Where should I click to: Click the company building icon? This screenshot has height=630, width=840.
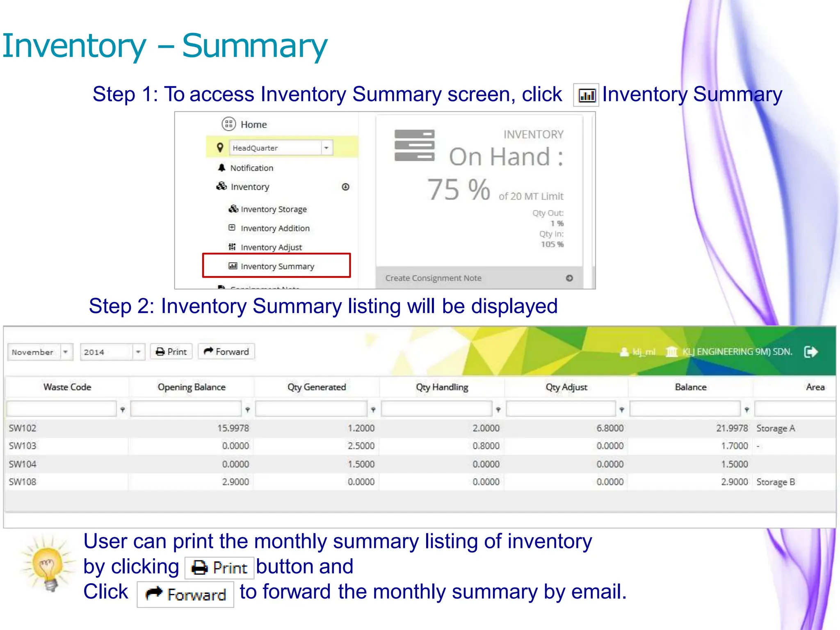pos(671,352)
